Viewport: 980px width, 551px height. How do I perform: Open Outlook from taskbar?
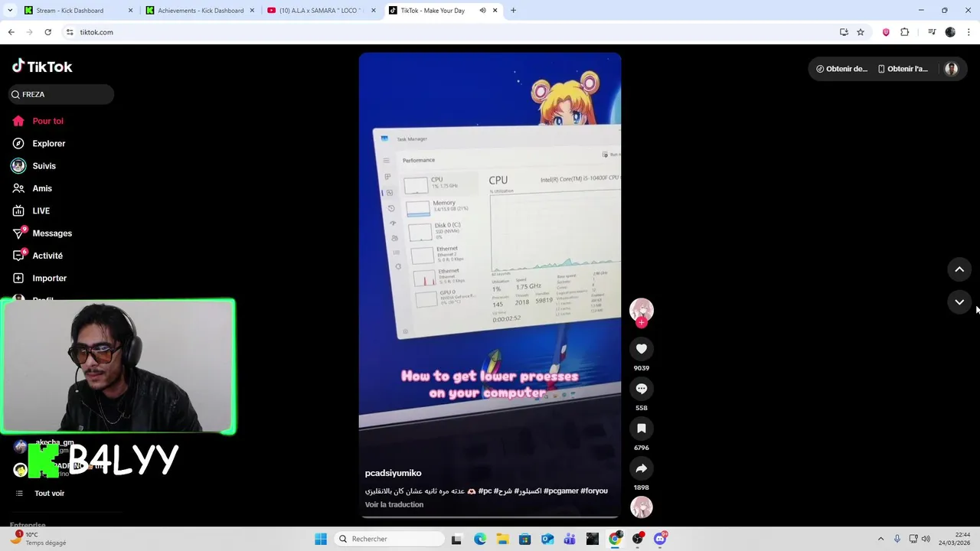tap(547, 539)
